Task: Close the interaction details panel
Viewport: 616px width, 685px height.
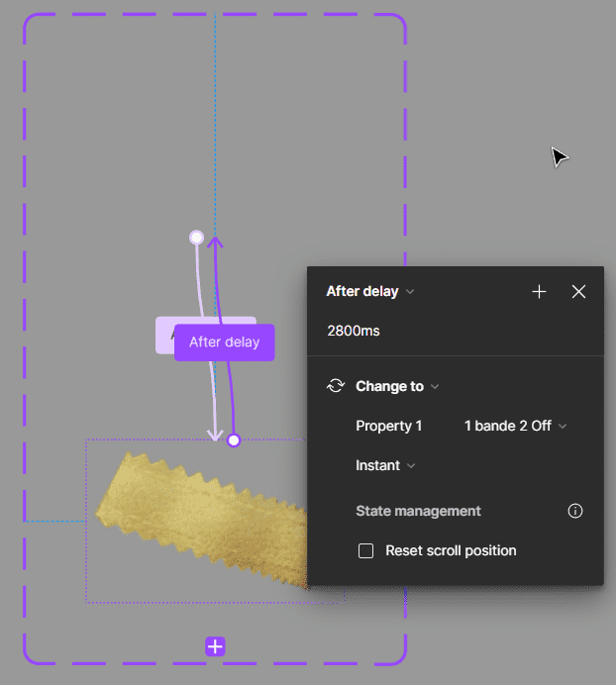Action: tap(579, 291)
